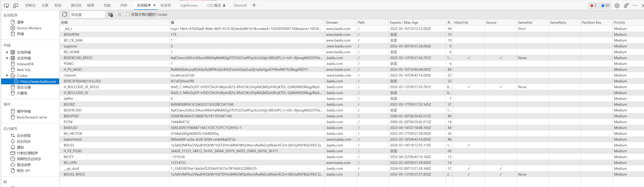Switch to 网络 tab
Image resolution: width=644 pixels, height=187 pixels.
pos(91,5)
